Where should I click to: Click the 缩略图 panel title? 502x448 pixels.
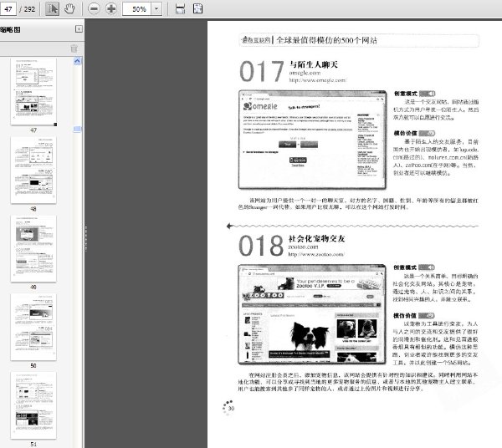click(x=10, y=30)
